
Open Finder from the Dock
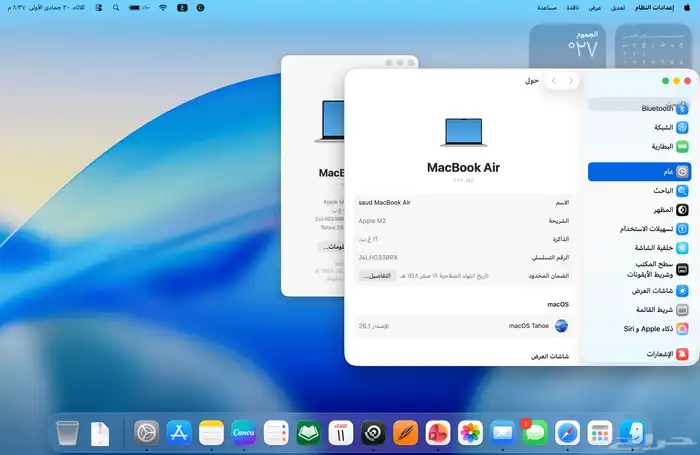[632, 433]
